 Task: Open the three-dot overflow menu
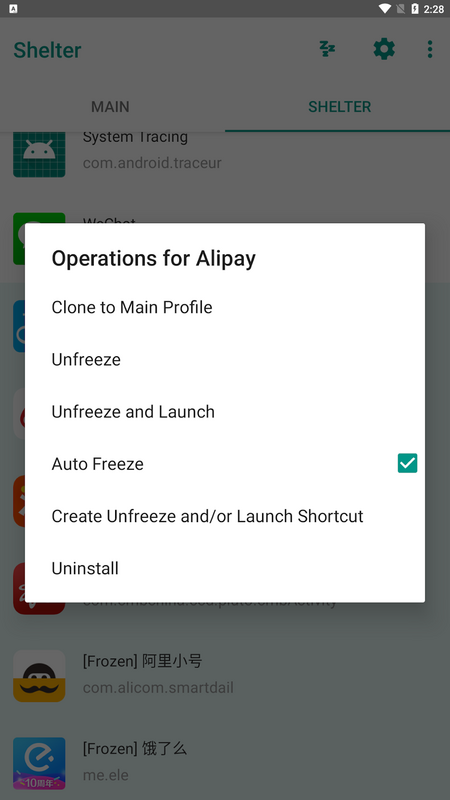[x=430, y=49]
